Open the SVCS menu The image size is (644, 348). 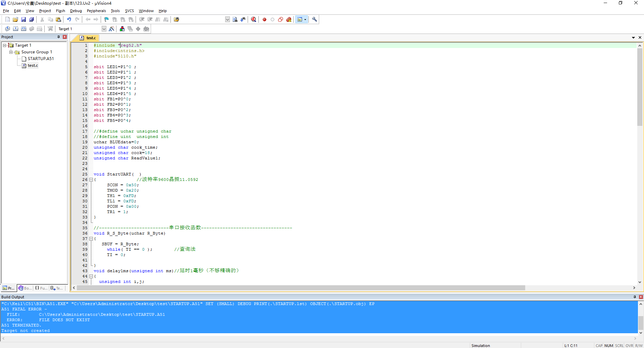pos(129,11)
